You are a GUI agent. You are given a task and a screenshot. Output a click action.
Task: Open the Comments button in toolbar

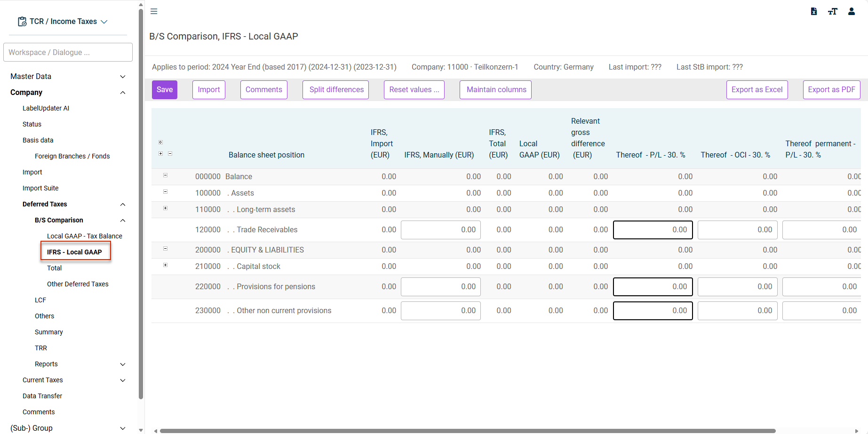pyautogui.click(x=264, y=90)
